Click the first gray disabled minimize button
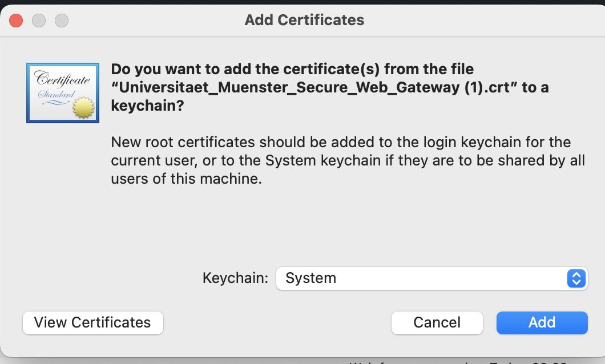 (x=39, y=21)
